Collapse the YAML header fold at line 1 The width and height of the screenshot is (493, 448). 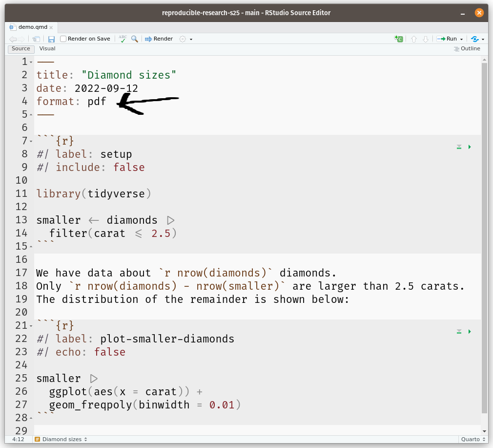click(x=31, y=62)
